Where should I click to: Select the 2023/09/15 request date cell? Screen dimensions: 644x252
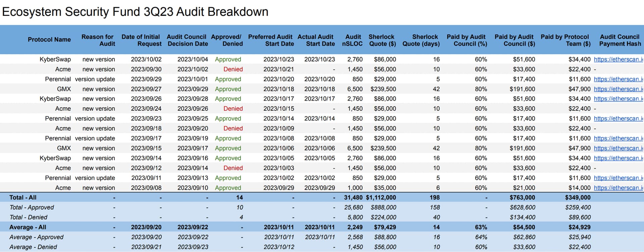point(146,148)
